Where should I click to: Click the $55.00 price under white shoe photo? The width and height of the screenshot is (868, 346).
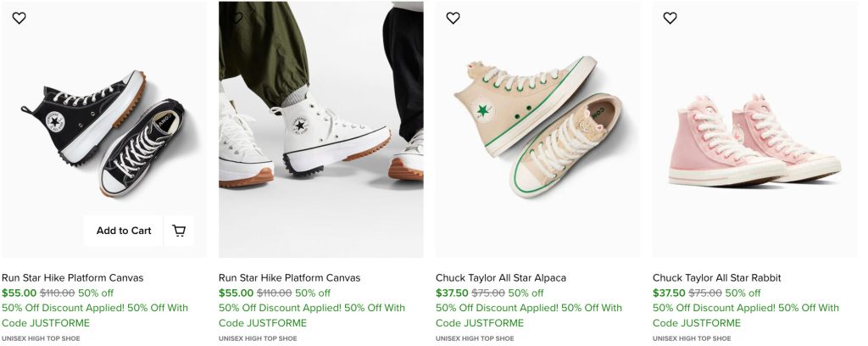[236, 293]
